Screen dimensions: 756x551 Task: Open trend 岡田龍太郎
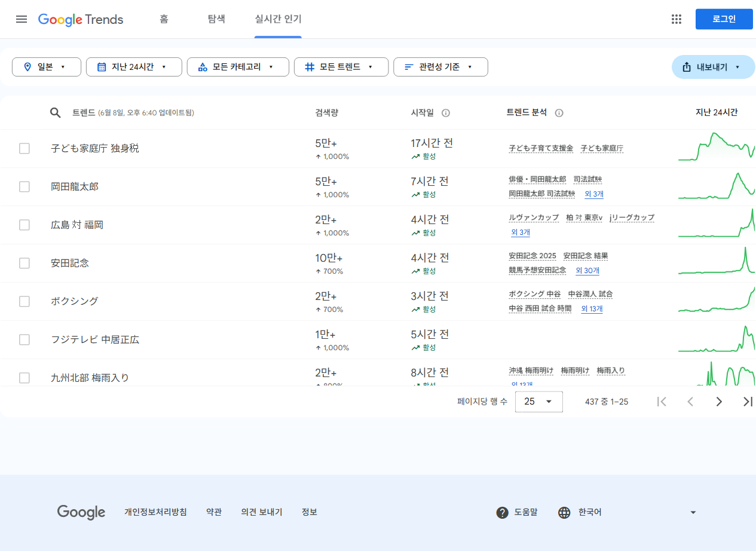[75, 186]
